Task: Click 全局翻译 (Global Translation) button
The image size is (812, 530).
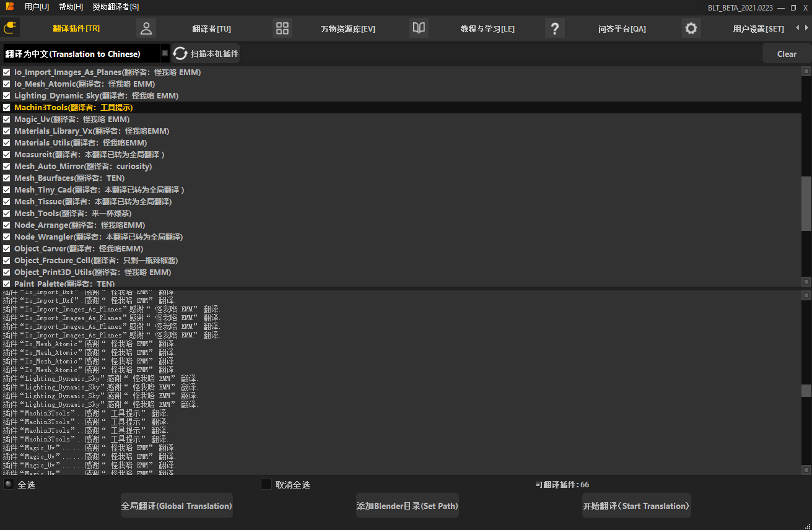Action: pos(177,506)
